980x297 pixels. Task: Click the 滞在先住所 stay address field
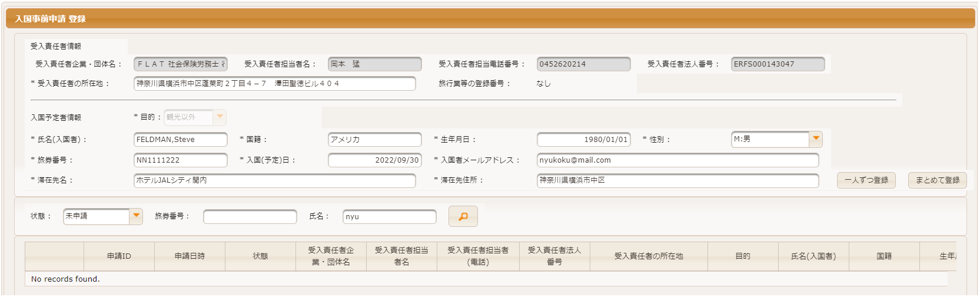[x=677, y=180]
